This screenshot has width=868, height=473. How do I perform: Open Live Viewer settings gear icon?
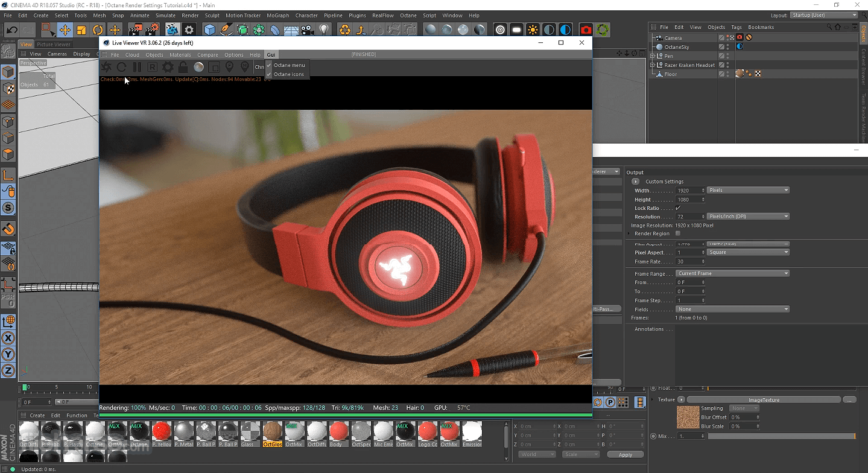(x=168, y=67)
